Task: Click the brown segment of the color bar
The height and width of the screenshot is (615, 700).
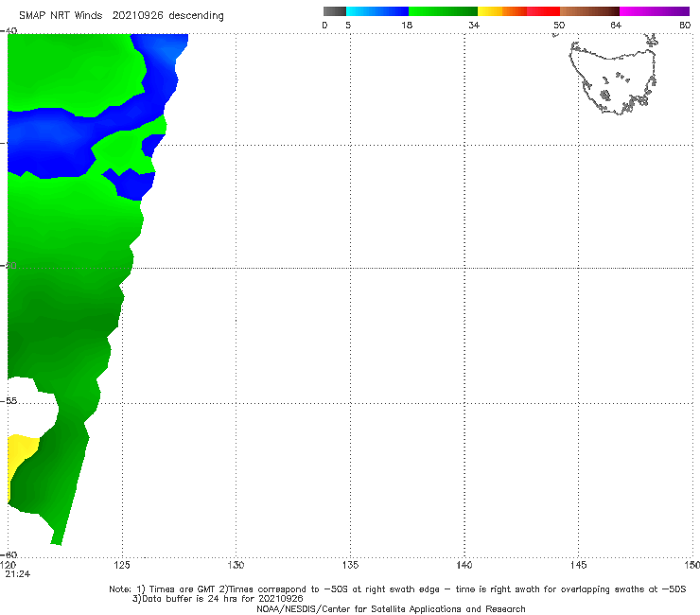Action: [589, 11]
